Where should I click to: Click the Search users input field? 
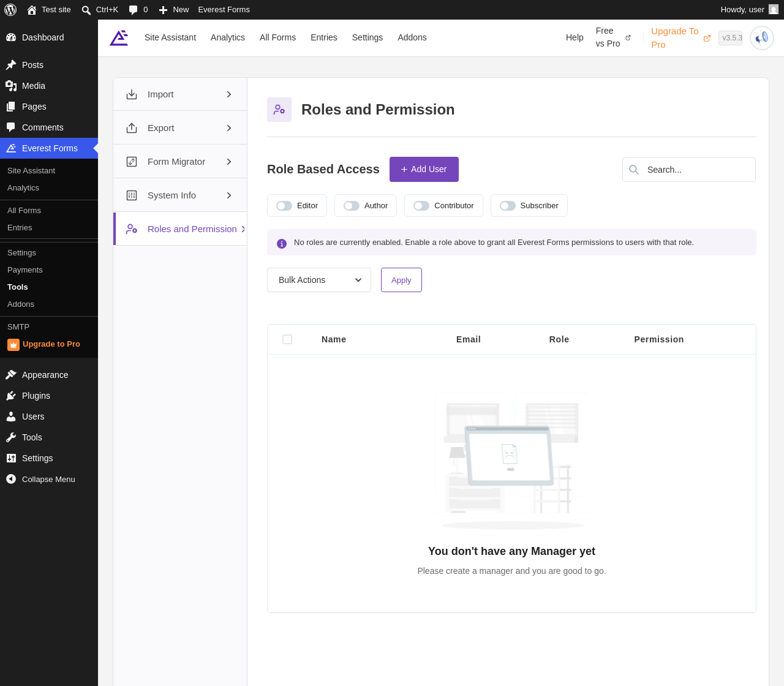(x=689, y=170)
